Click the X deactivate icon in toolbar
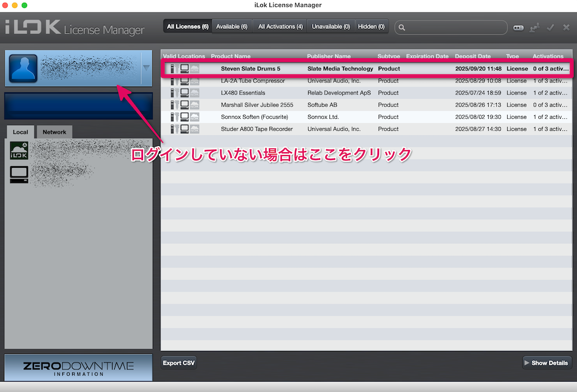This screenshot has height=392, width=577. tap(566, 27)
